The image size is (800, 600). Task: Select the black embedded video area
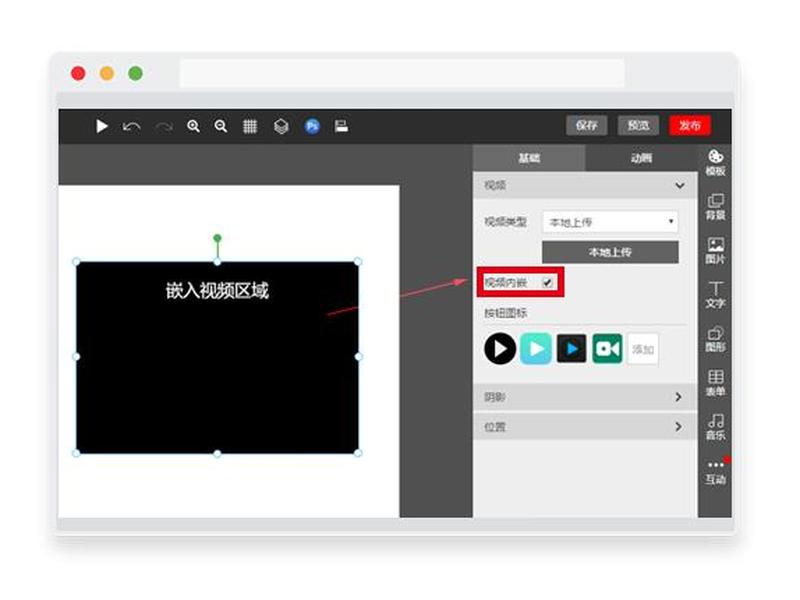click(217, 358)
